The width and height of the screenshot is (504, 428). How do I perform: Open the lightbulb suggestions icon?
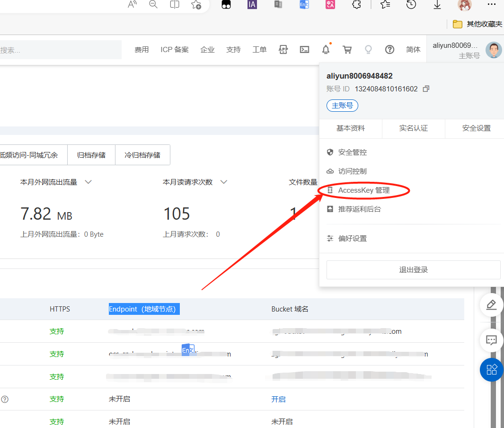tap(368, 50)
